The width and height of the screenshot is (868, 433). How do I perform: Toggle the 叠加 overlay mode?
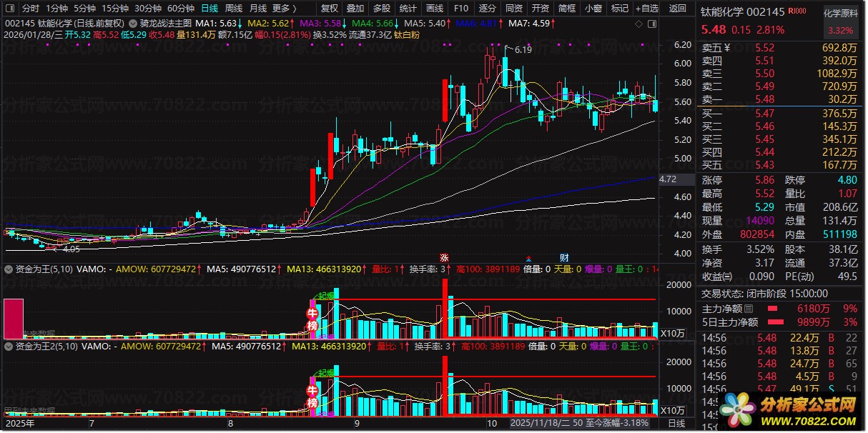tap(355, 9)
